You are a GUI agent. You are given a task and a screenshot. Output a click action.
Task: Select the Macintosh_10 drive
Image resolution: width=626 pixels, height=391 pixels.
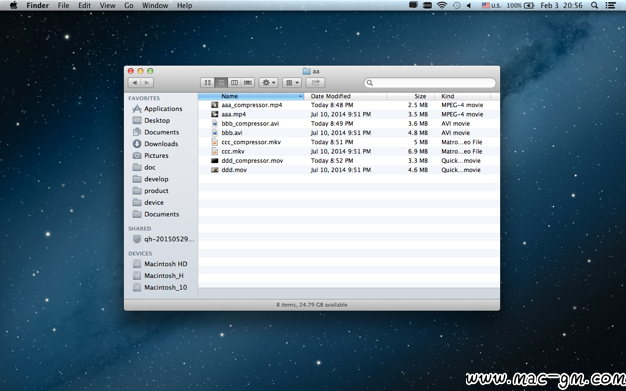click(x=160, y=287)
